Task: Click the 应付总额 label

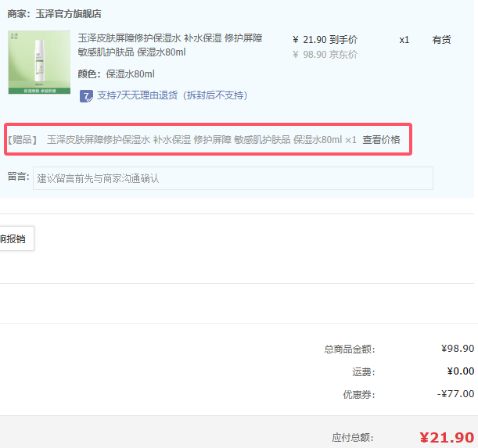Action: tap(353, 438)
